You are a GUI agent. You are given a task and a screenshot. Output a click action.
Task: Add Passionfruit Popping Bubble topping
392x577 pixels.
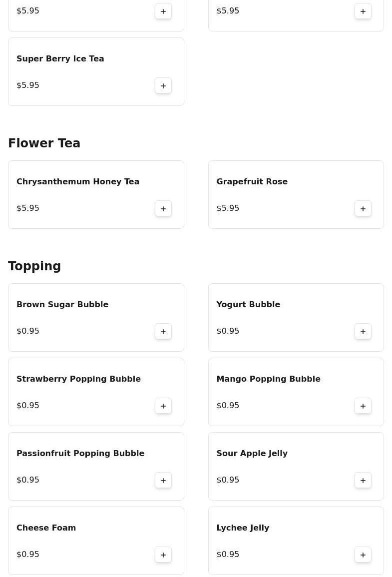tap(163, 480)
